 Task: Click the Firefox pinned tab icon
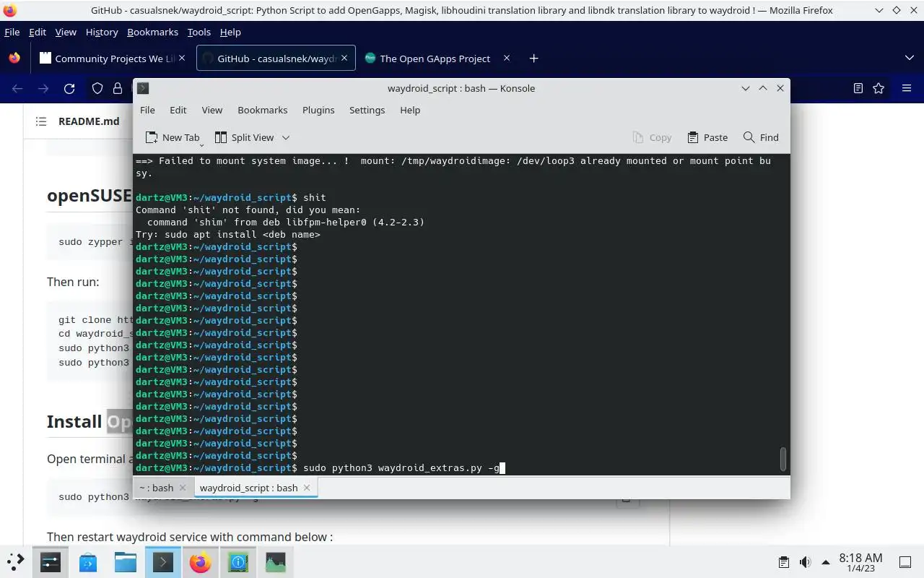pos(14,59)
